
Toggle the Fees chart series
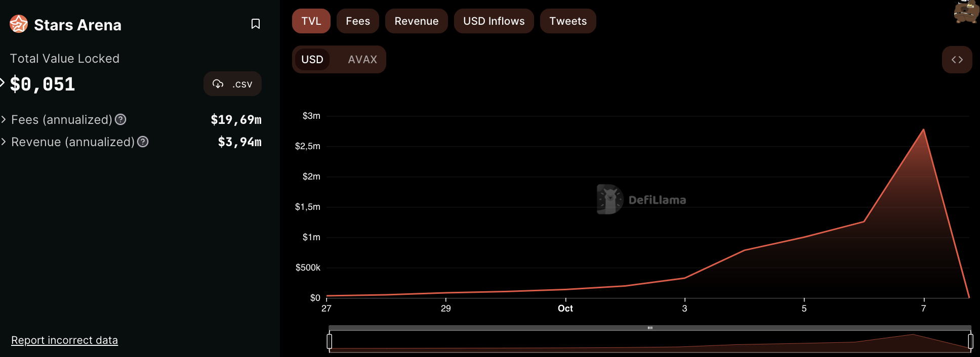click(358, 21)
